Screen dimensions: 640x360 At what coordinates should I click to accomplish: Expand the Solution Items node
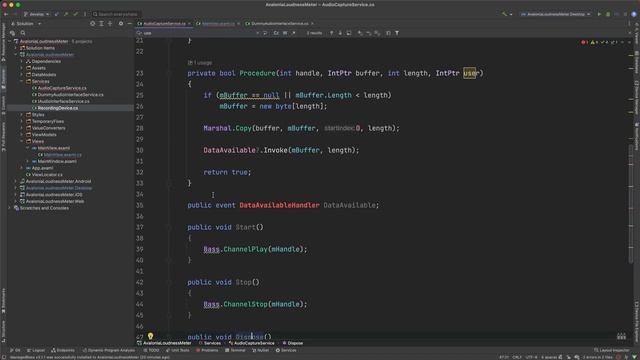(16, 48)
